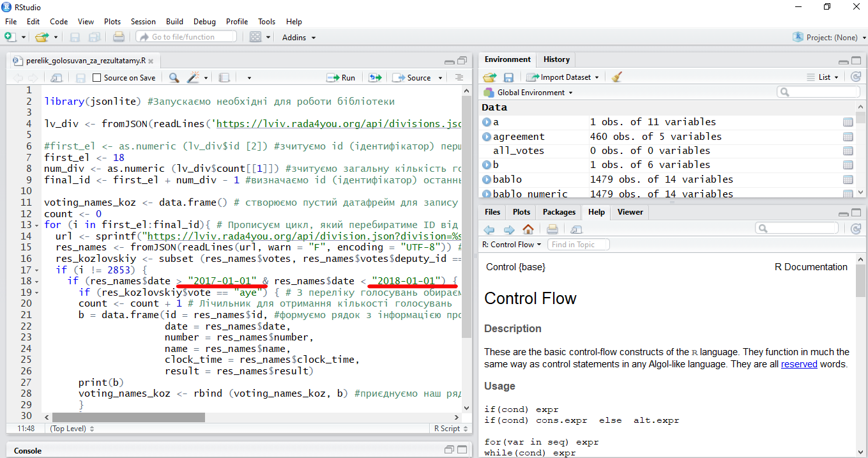The image size is (868, 458).
Task: Open the R Script file type selector
Action: pyautogui.click(x=450, y=429)
